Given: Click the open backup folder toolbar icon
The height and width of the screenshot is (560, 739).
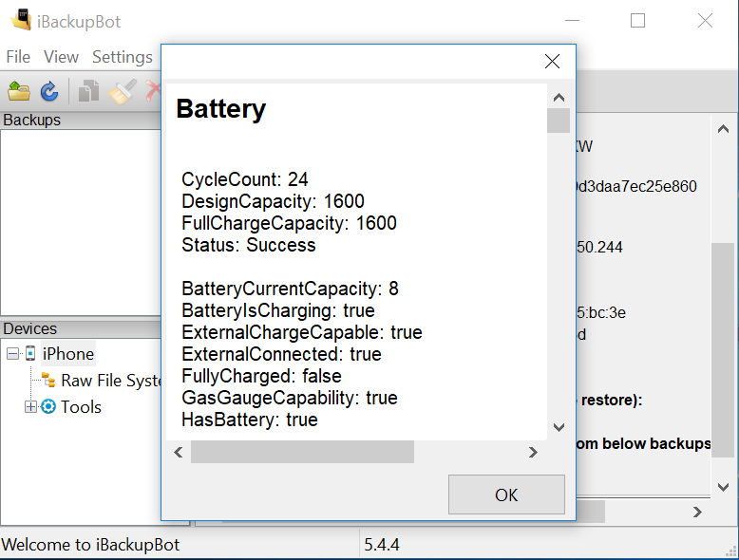Looking at the screenshot, I should (x=19, y=91).
